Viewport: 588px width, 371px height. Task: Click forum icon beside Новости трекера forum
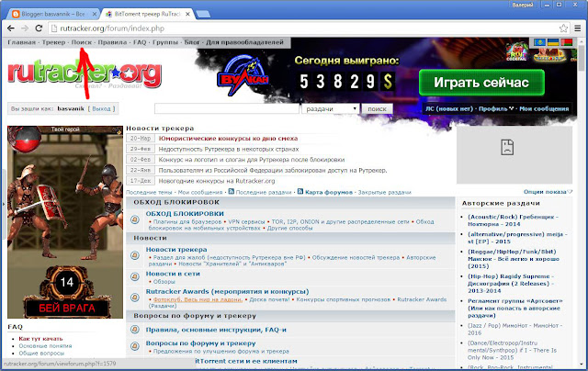tap(135, 255)
